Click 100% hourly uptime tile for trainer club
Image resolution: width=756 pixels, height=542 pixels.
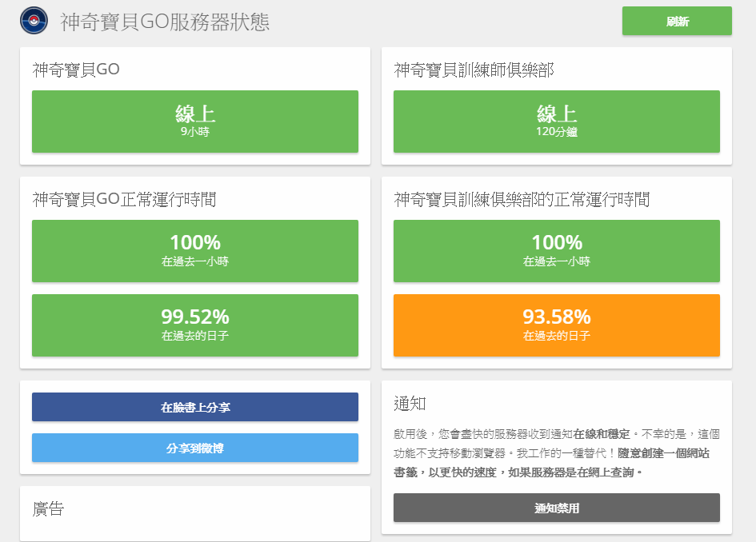[557, 250]
